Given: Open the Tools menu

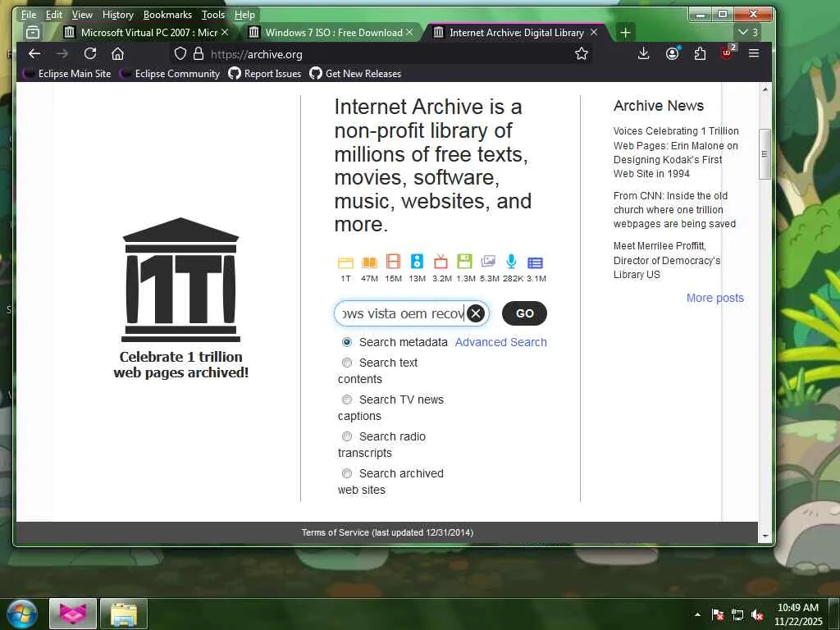Looking at the screenshot, I should click(x=213, y=15).
